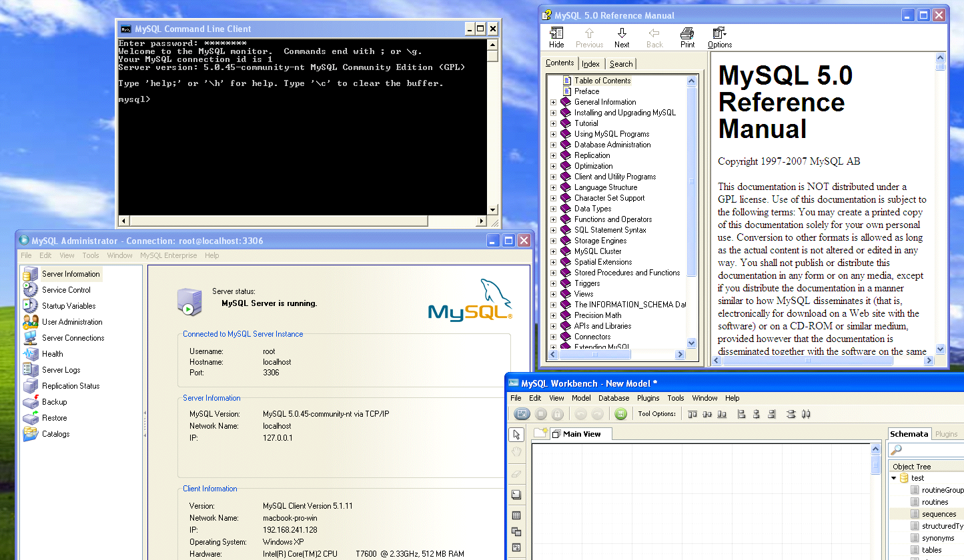
Task: Switch to Plugins tab in Workbench sidebar
Action: pyautogui.click(x=946, y=434)
